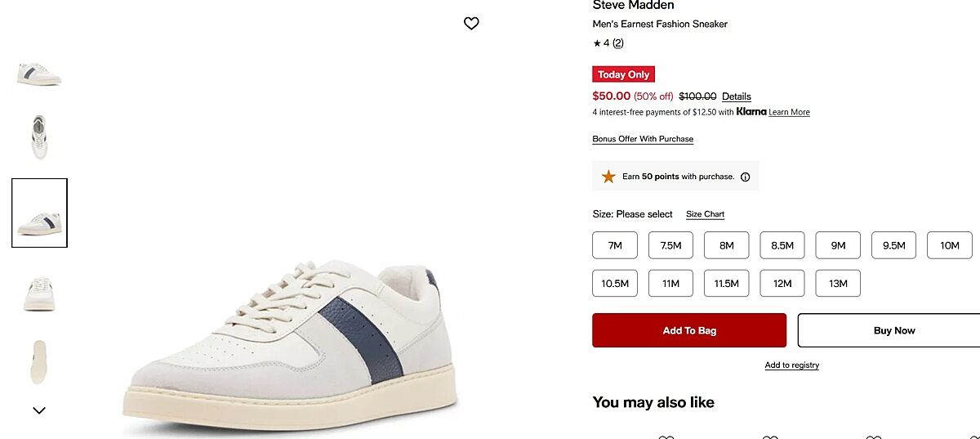Click the Add To Bag button
Viewport: 980px width, 439px height.
click(x=689, y=330)
